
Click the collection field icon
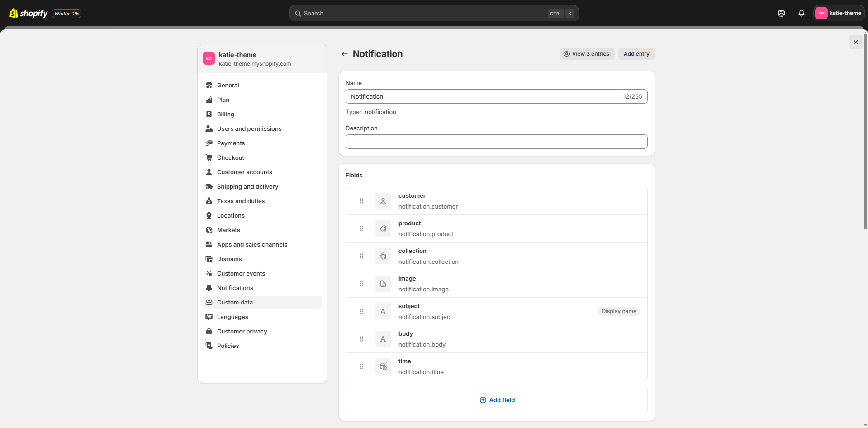pos(383,256)
